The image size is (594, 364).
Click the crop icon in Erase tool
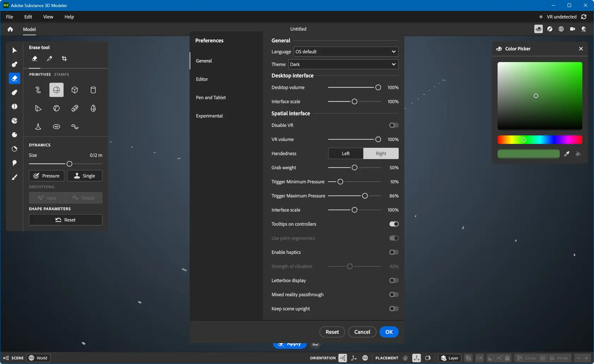coord(64,59)
